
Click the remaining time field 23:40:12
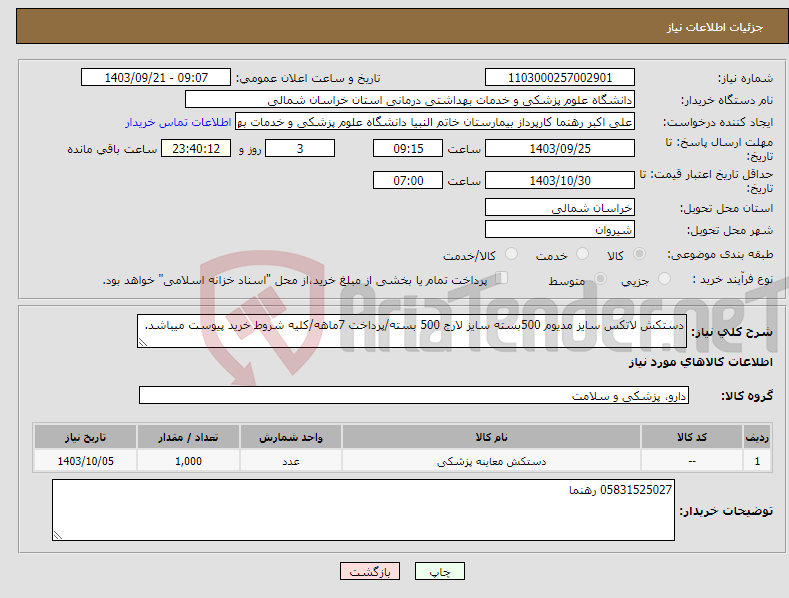pyautogui.click(x=196, y=148)
